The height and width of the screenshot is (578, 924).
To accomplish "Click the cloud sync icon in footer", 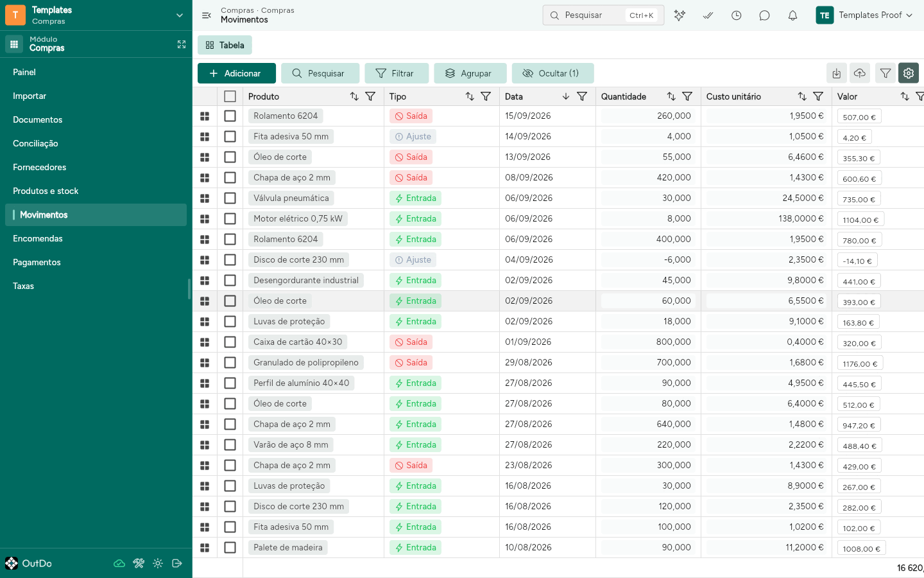I will (x=119, y=563).
